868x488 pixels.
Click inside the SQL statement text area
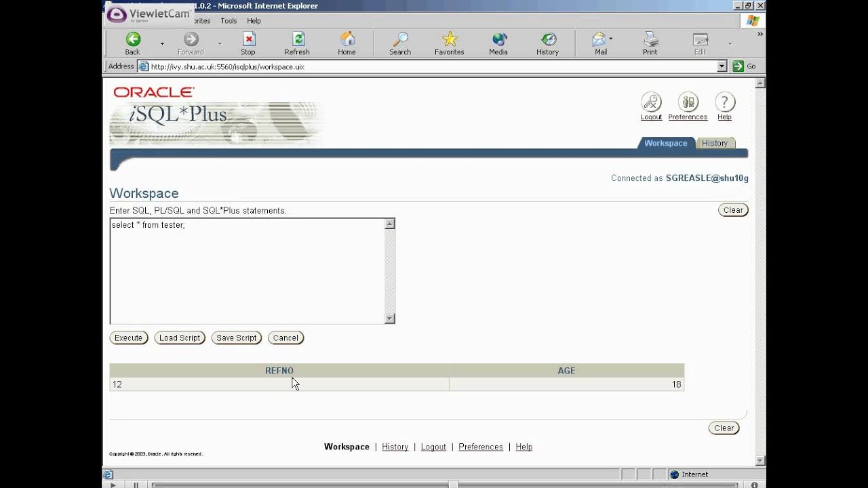pyautogui.click(x=248, y=271)
